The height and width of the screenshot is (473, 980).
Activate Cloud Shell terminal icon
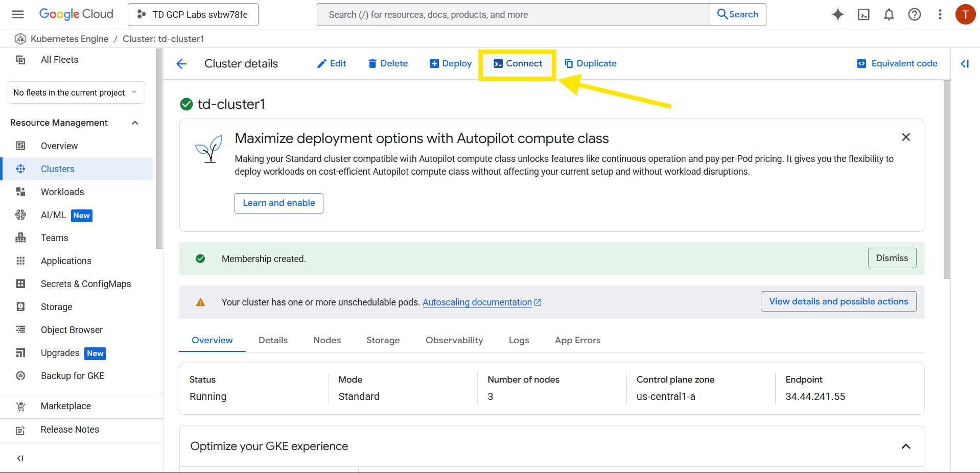[x=863, y=14]
